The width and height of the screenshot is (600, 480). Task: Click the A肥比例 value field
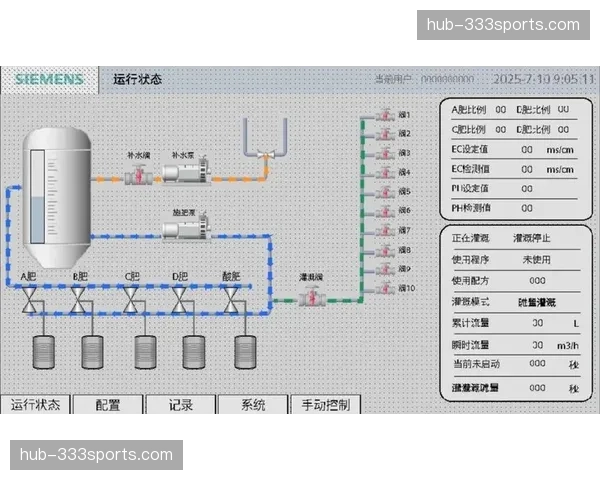(501, 110)
